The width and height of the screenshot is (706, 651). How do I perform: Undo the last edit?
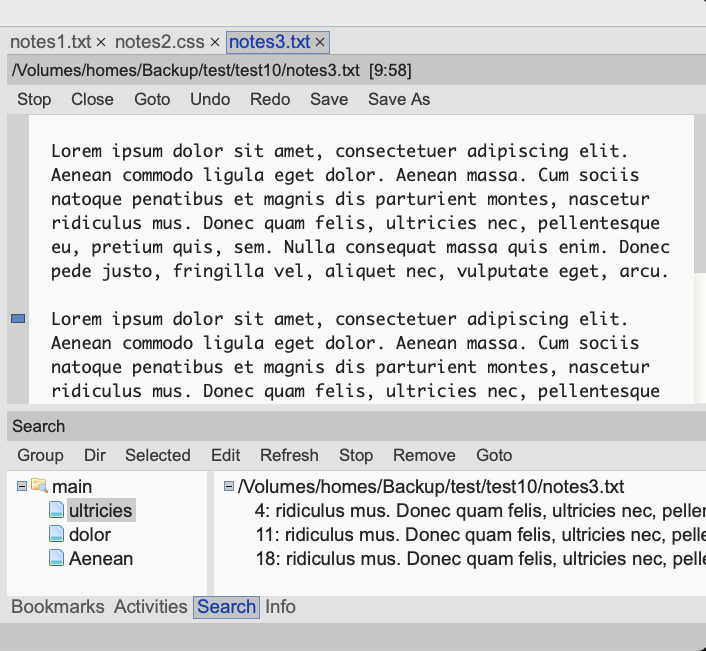(x=210, y=99)
